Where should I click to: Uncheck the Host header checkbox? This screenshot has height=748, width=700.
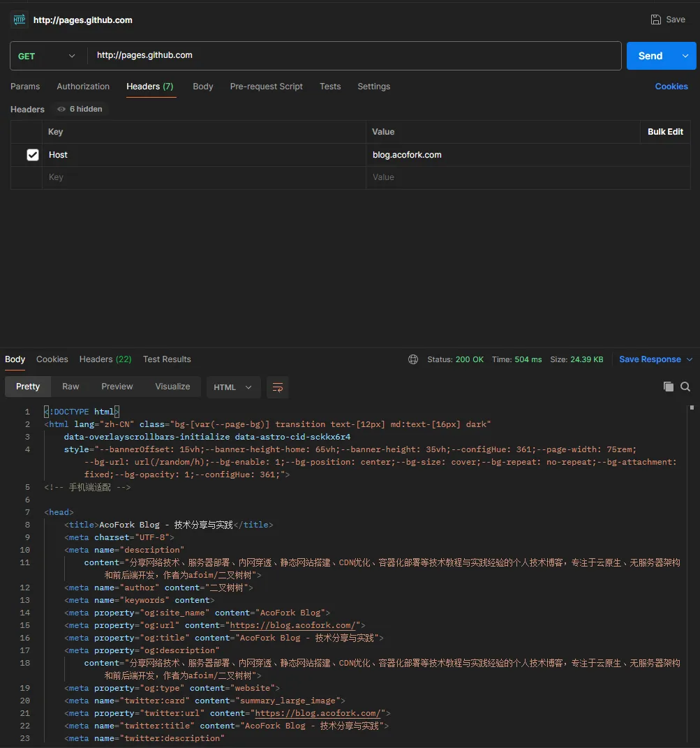coord(33,155)
